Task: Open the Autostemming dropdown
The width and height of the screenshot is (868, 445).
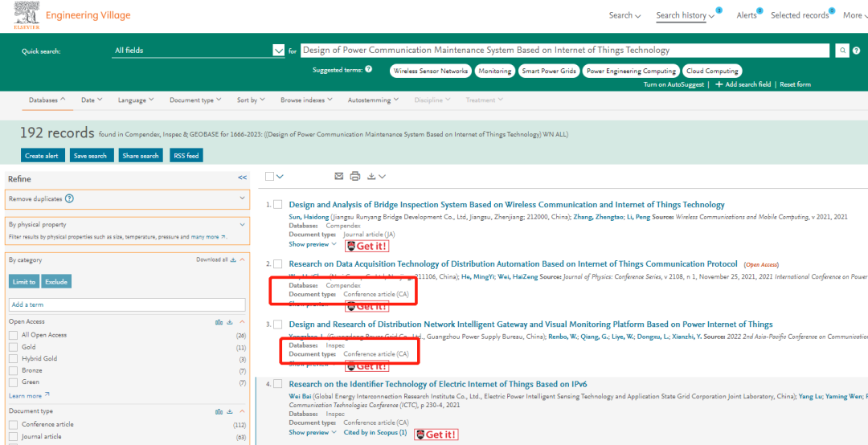Action: click(373, 100)
